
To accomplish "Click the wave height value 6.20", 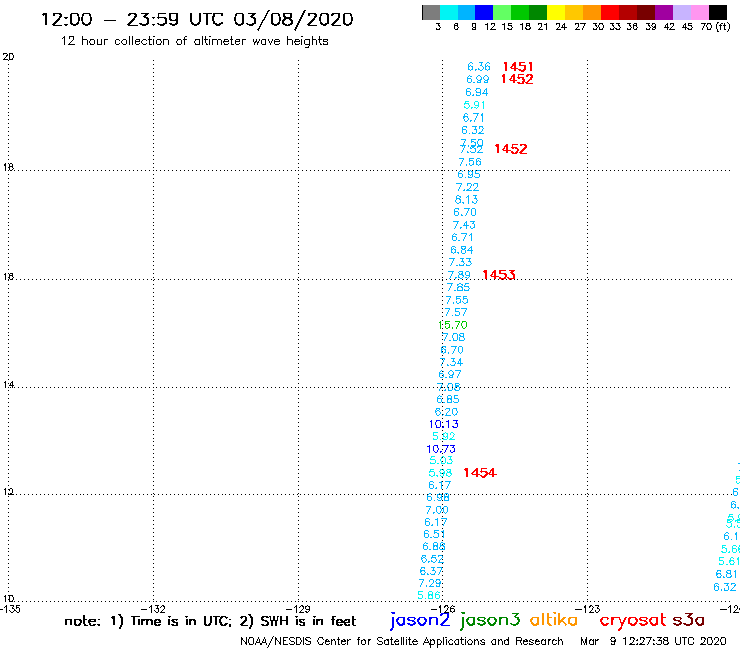I will tap(446, 412).
